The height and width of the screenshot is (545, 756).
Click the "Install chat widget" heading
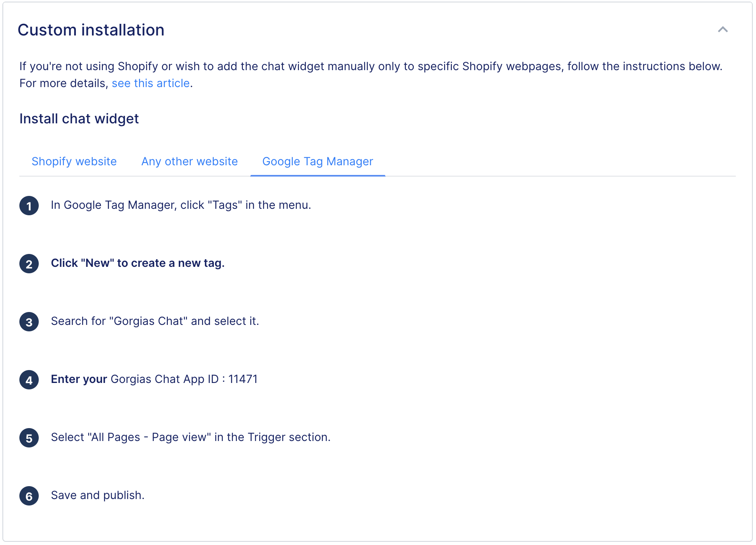tap(79, 119)
